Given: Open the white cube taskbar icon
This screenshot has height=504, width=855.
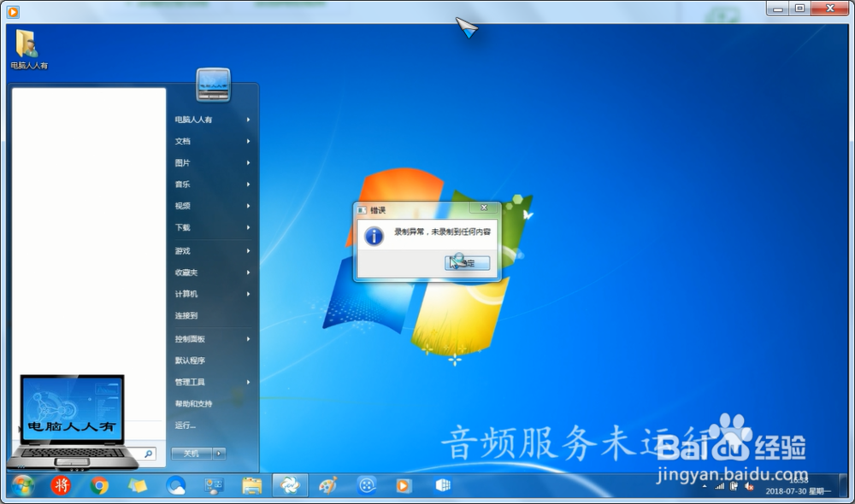Looking at the screenshot, I should coord(443,485).
